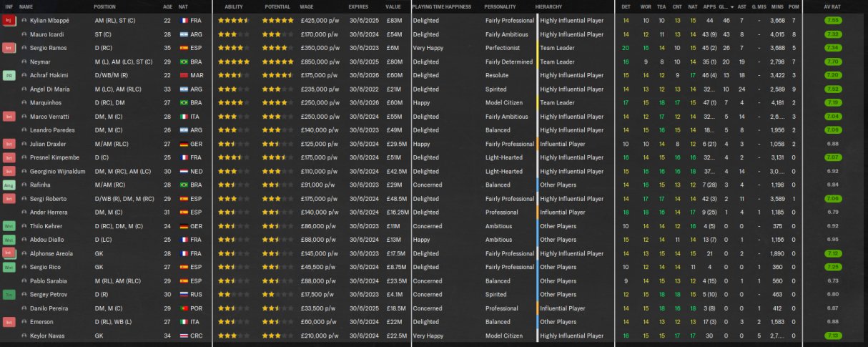Click the PR status icon beside Achraf Hakimi

point(9,75)
